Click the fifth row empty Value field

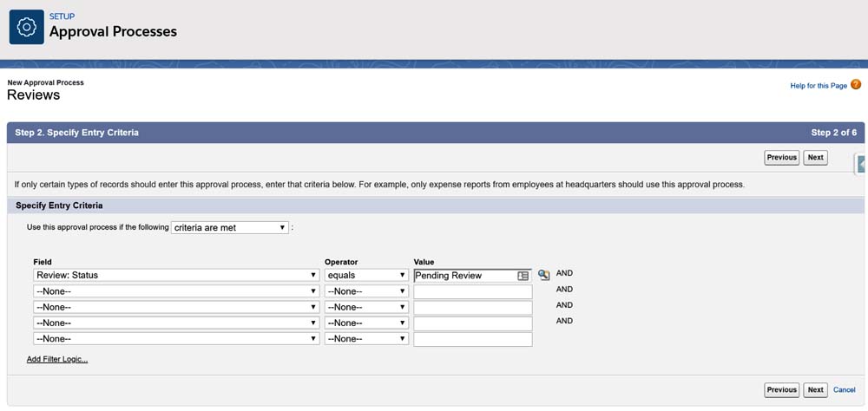point(473,339)
